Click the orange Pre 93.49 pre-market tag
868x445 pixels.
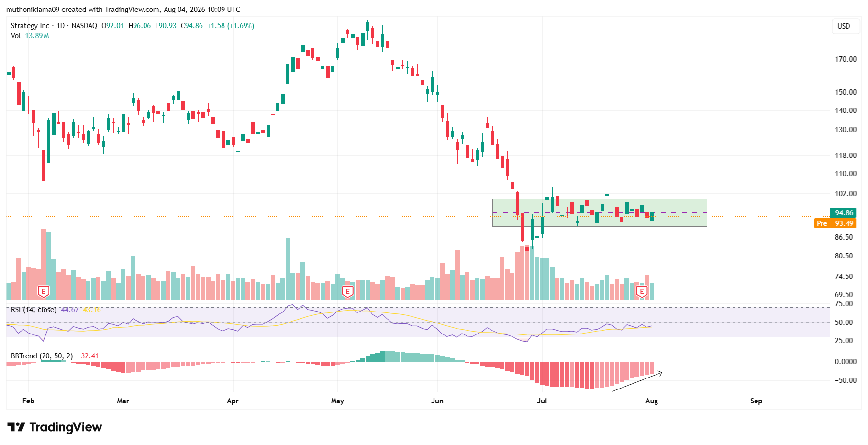[835, 223]
